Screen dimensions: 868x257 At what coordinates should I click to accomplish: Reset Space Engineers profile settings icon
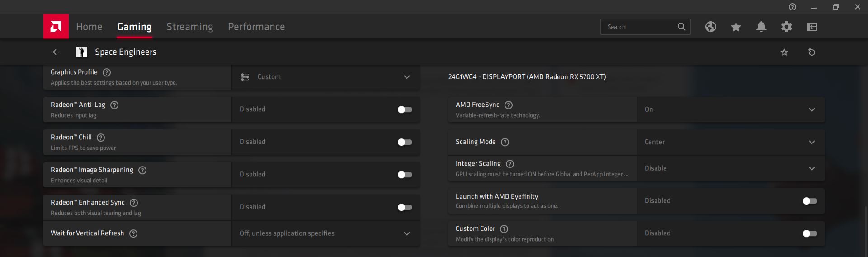click(x=812, y=52)
